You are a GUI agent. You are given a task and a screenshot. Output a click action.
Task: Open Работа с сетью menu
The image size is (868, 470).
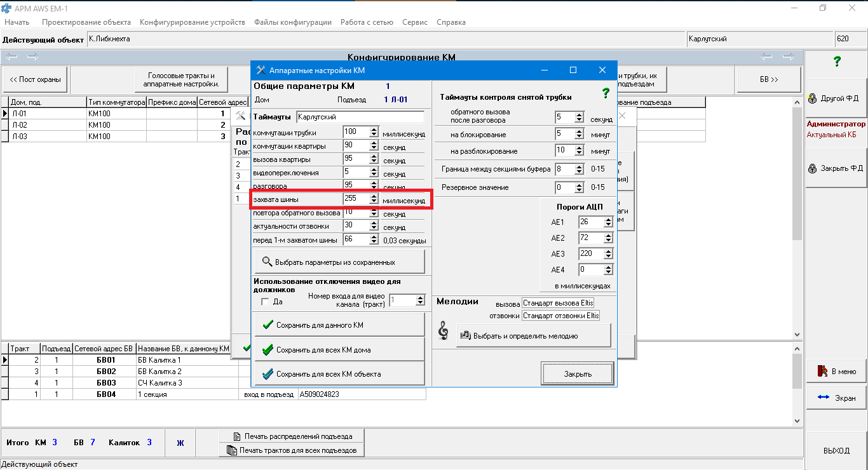367,22
